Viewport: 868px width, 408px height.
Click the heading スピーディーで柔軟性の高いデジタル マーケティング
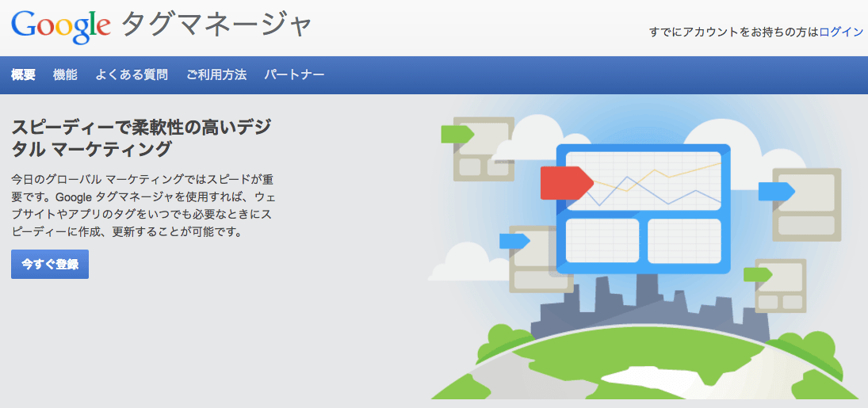tap(141, 138)
